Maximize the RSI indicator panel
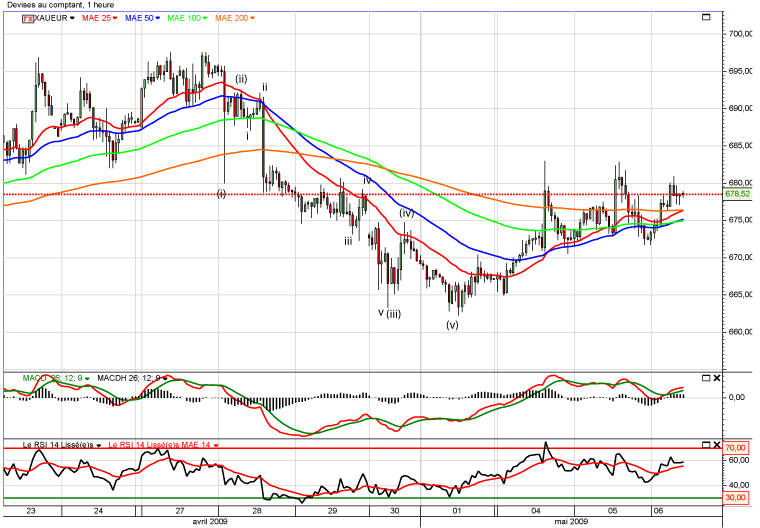 point(706,443)
